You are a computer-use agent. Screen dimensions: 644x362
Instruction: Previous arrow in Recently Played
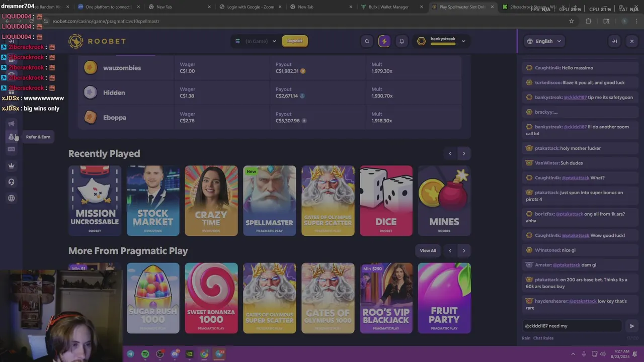tap(450, 153)
